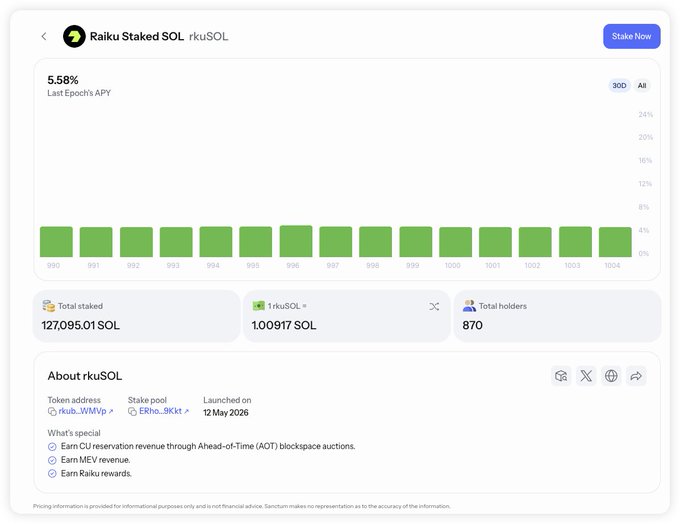Click the Last Epoch's APY label
680x524 pixels.
(x=79, y=93)
